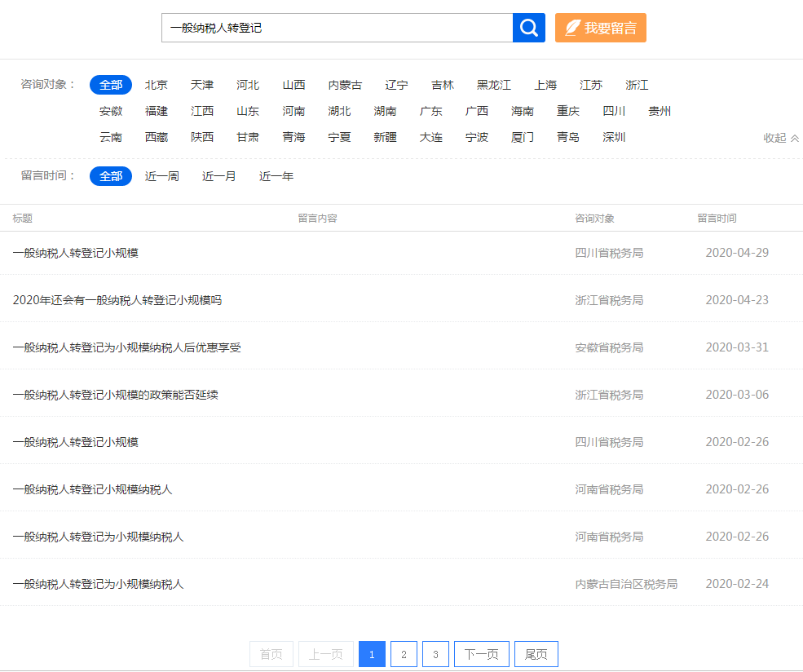
Task: Filter by 浙江 region
Action: 637,85
